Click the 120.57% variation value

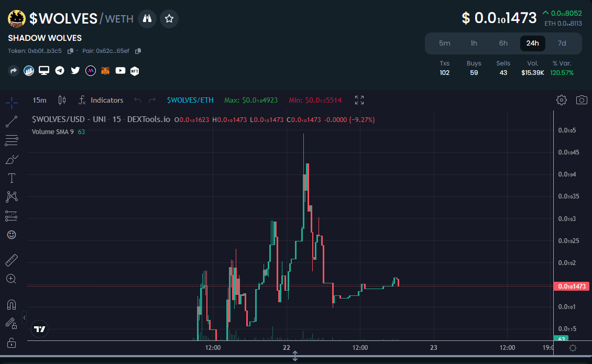[562, 72]
